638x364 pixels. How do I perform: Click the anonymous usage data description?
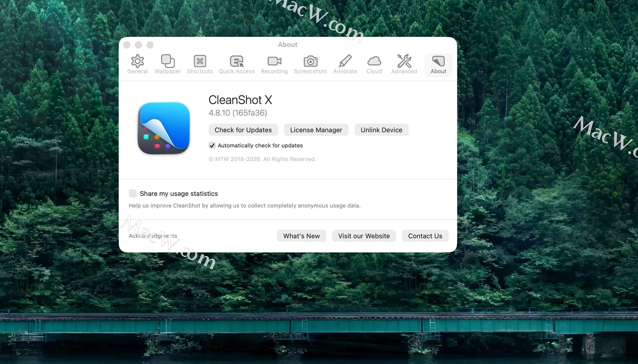pyautogui.click(x=245, y=206)
